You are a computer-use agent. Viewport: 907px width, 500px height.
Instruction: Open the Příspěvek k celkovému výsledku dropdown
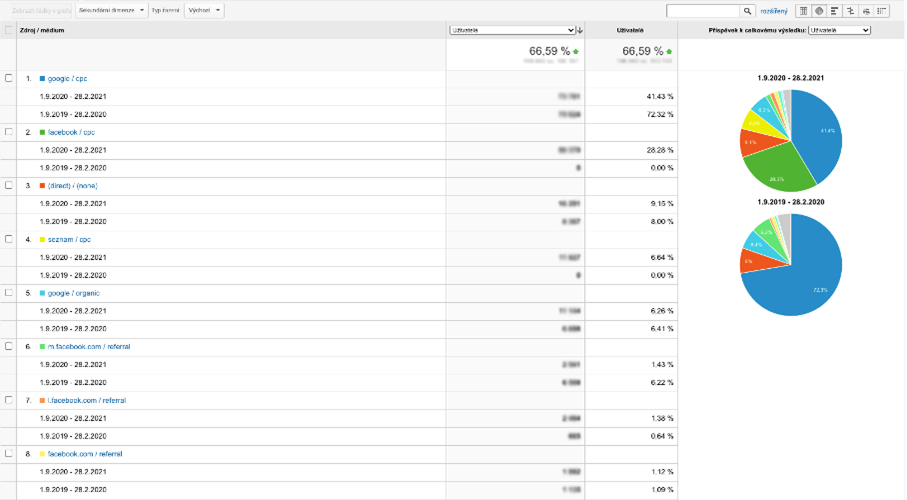click(x=839, y=30)
